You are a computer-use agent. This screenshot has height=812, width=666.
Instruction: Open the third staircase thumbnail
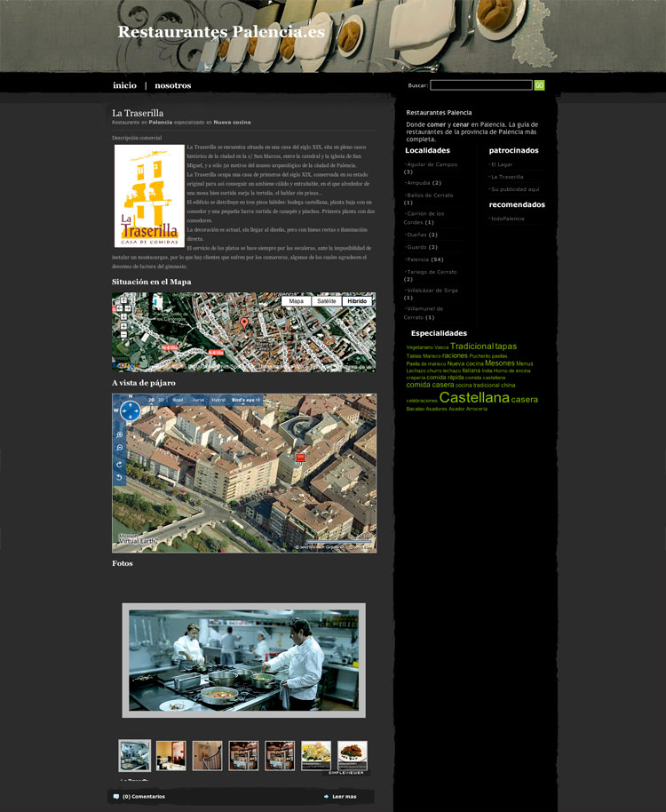(x=207, y=755)
